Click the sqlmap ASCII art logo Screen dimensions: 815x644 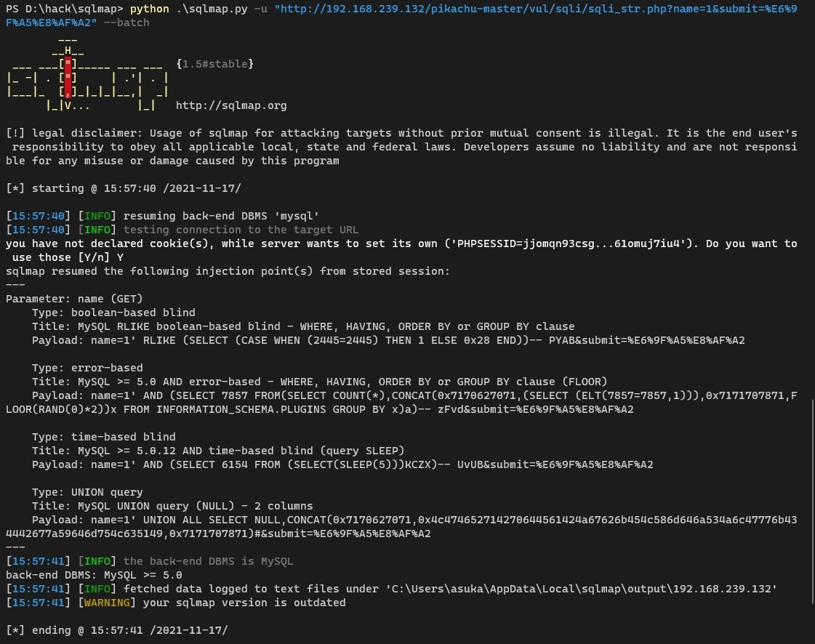coord(87,73)
